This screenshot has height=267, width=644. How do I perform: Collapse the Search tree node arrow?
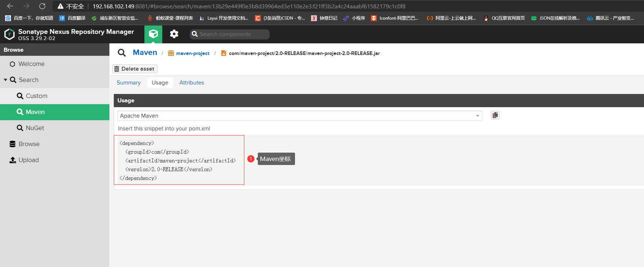(x=5, y=80)
